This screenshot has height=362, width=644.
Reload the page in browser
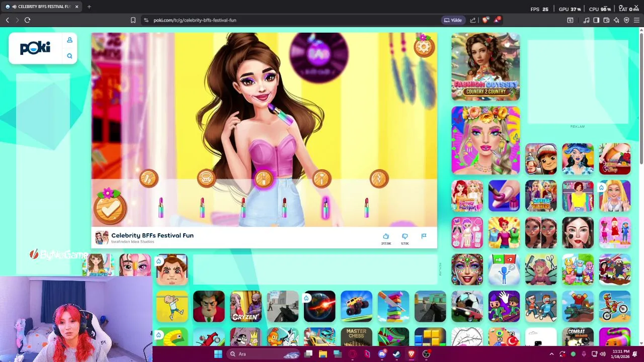pyautogui.click(x=27, y=20)
